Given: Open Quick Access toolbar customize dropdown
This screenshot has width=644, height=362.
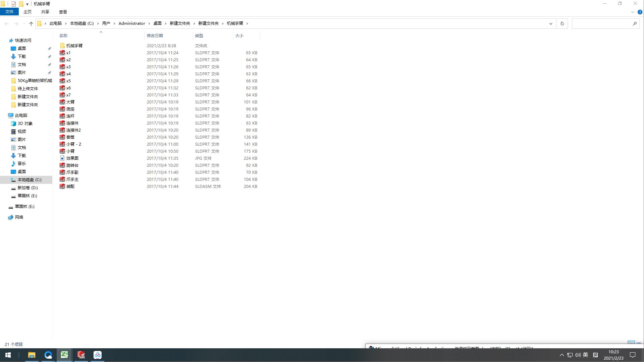Looking at the screenshot, I should (x=27, y=4).
